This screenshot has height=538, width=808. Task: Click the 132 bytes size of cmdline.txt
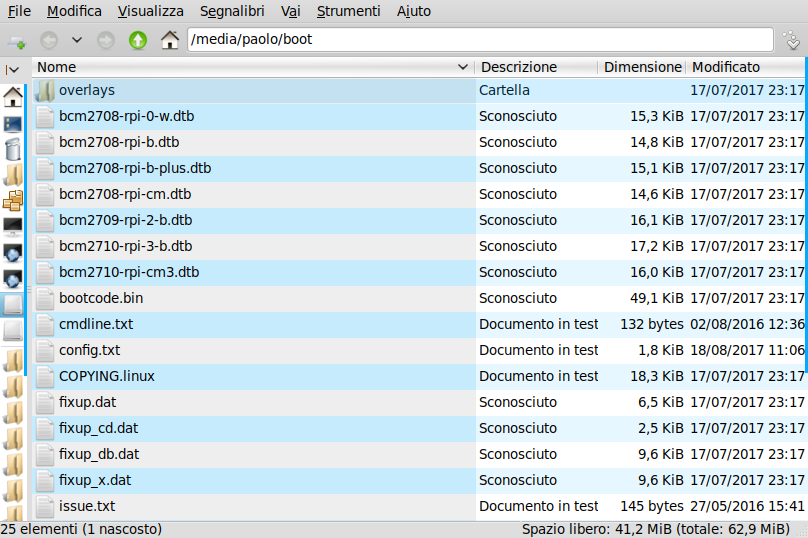(652, 324)
